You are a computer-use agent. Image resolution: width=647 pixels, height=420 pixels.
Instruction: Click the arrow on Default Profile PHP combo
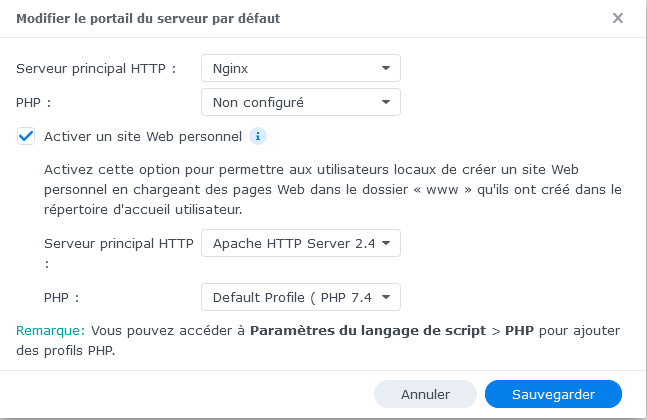(386, 297)
